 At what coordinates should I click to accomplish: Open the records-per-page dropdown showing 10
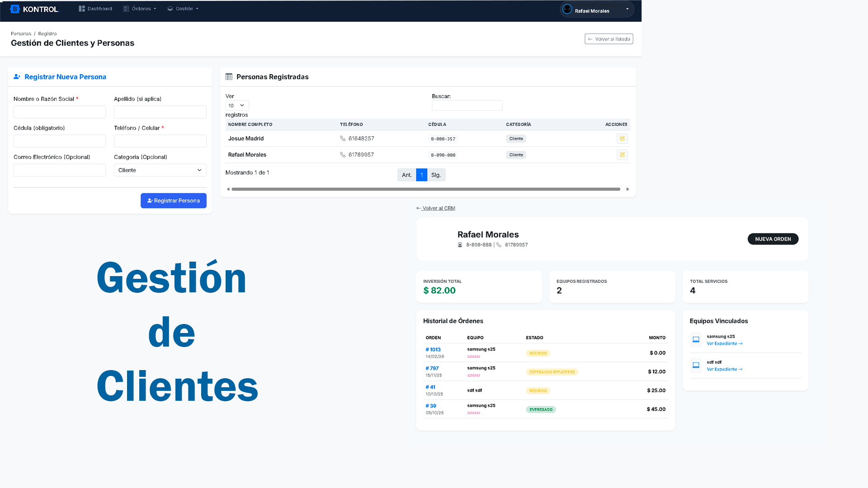[237, 106]
